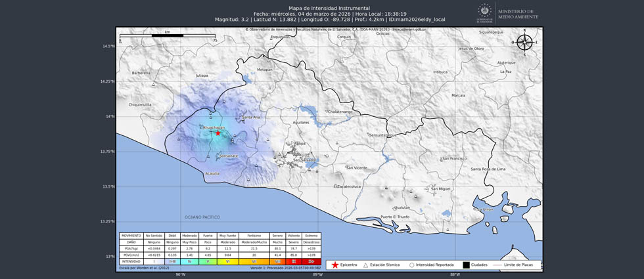Click the Chalatenango label
Image resolution: width=644 pixels, height=279 pixels.
click(340, 112)
